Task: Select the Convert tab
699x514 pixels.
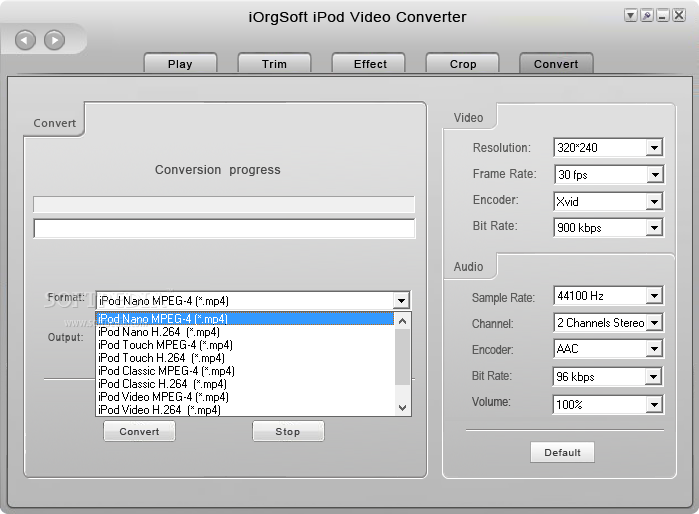Action: pyautogui.click(x=556, y=64)
